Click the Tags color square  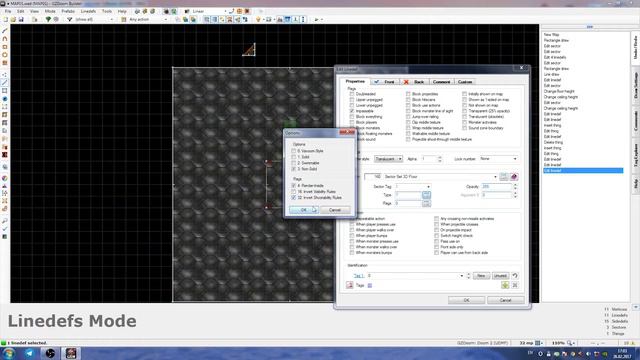point(370,286)
